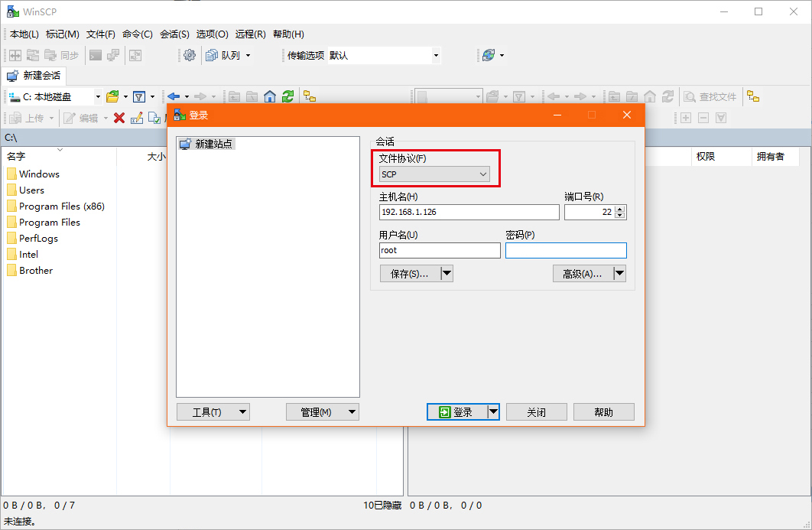The height and width of the screenshot is (530, 812).
Task: Expand the 队列 queue dropdown arrow
Action: coord(248,55)
